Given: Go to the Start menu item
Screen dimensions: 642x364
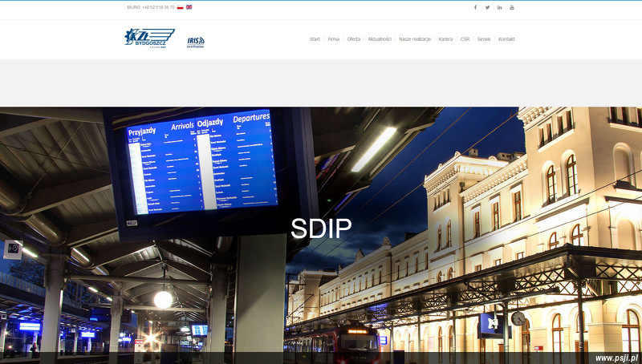Looking at the screenshot, I should (x=315, y=39).
